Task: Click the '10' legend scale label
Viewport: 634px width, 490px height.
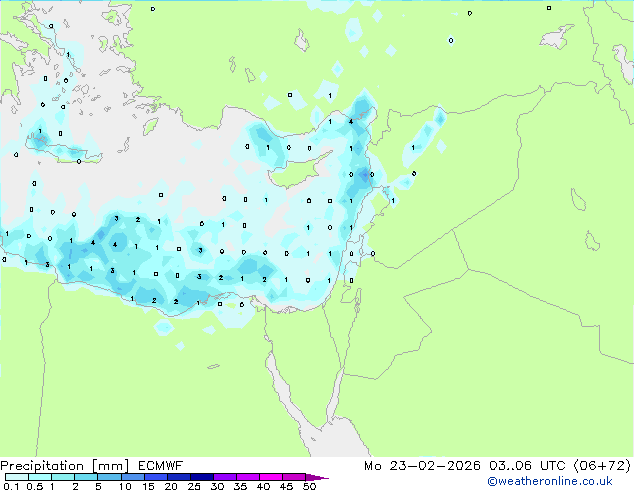Action: [125, 486]
